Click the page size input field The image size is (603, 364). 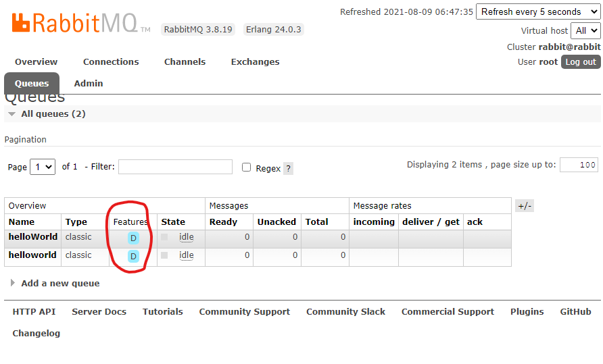[579, 165]
